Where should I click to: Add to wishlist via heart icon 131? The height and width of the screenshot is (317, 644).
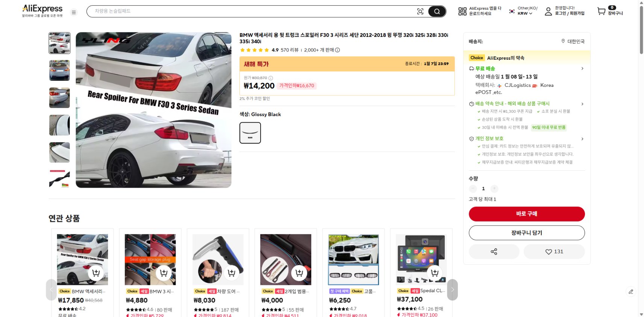554,252
